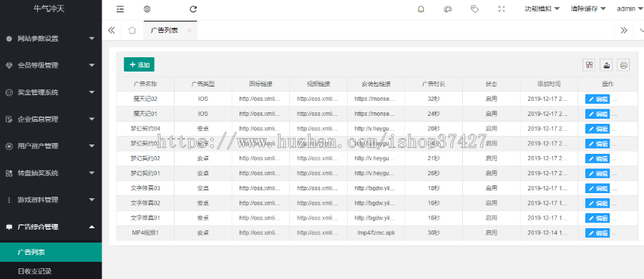644x279 pixels.
Task: Click the 30秒 duration cell
Action: tap(434, 233)
